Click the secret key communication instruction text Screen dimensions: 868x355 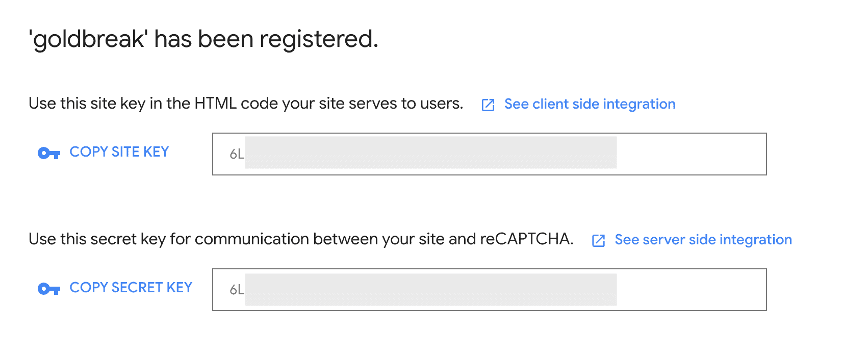(301, 239)
